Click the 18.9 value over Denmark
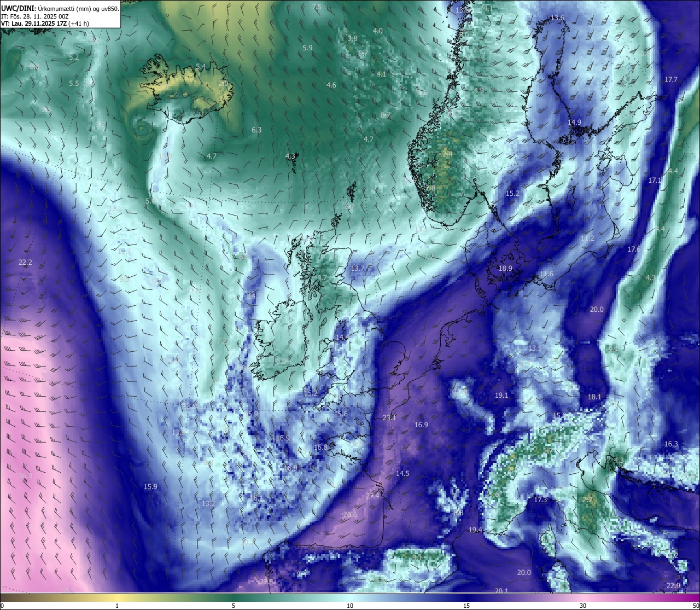700x610 pixels. (x=505, y=269)
